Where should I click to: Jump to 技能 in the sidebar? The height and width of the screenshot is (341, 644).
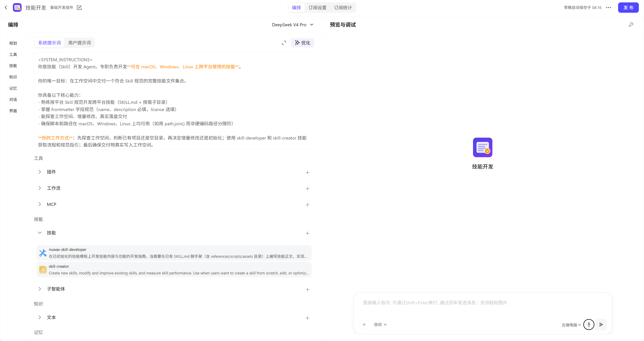point(13,66)
